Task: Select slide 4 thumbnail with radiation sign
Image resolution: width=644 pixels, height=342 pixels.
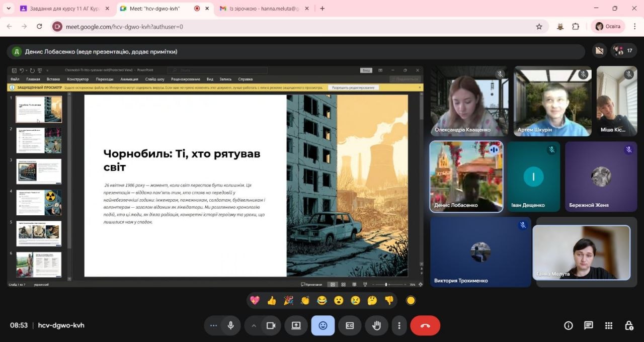Action: pyautogui.click(x=39, y=203)
